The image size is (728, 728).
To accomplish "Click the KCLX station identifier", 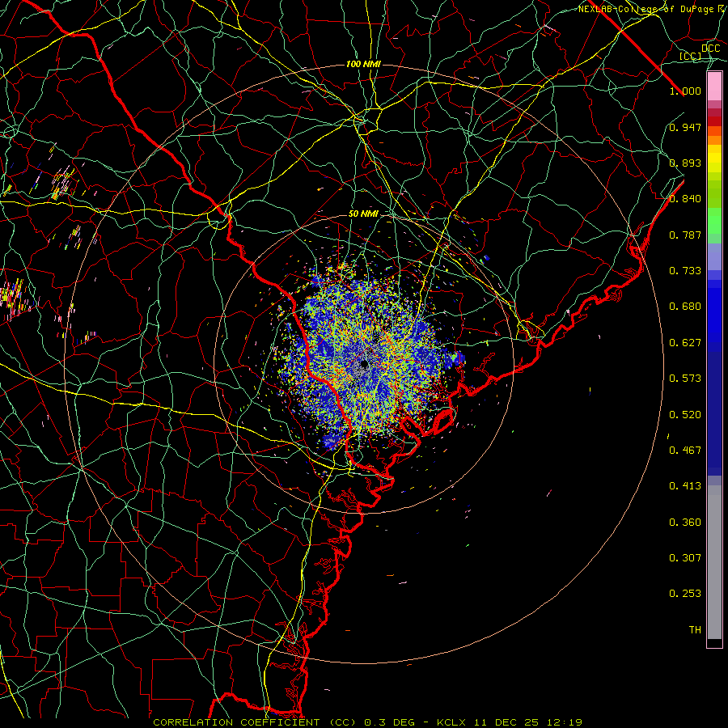I will (453, 722).
